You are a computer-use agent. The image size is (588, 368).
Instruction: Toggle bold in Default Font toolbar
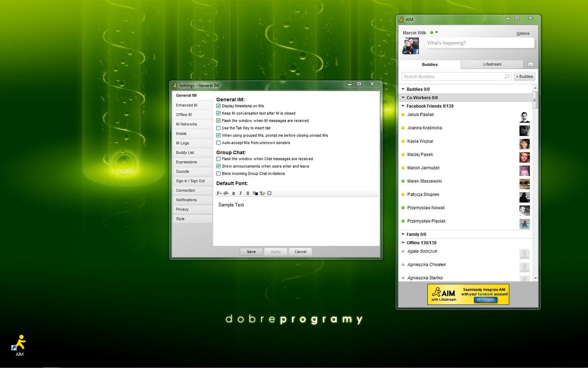pos(233,193)
